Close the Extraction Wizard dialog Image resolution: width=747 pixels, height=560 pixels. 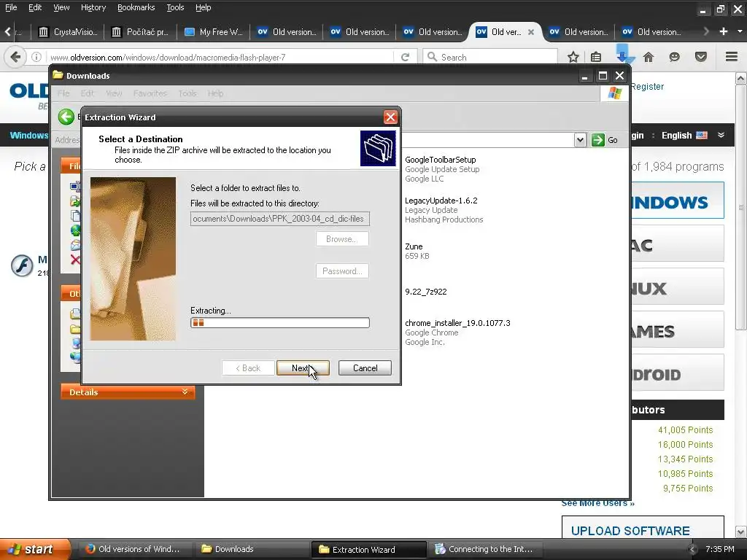[x=390, y=117]
